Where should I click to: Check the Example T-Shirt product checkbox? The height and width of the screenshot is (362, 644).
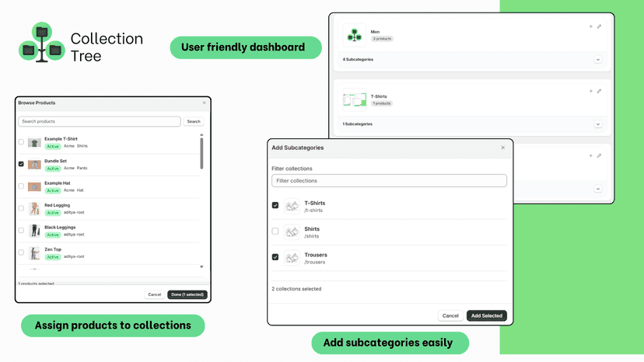21,141
